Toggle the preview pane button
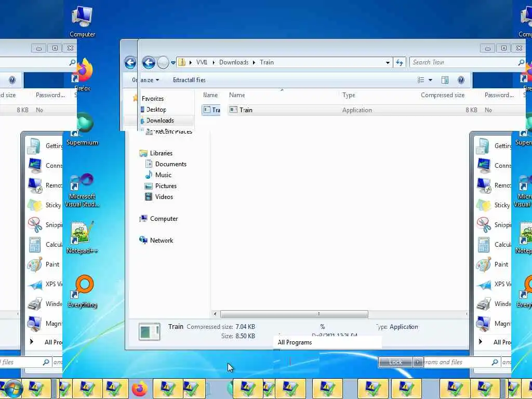This screenshot has height=399, width=532. click(445, 80)
